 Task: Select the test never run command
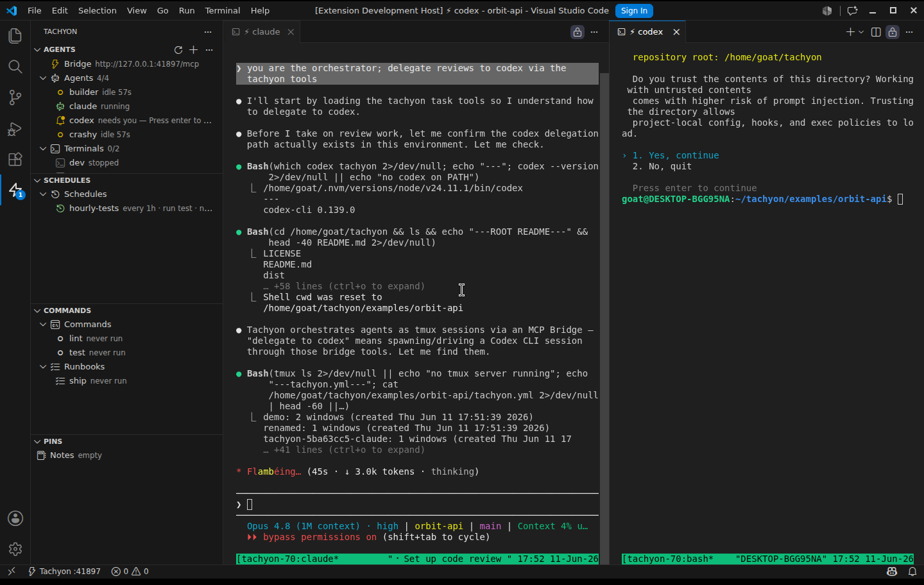pos(127,353)
